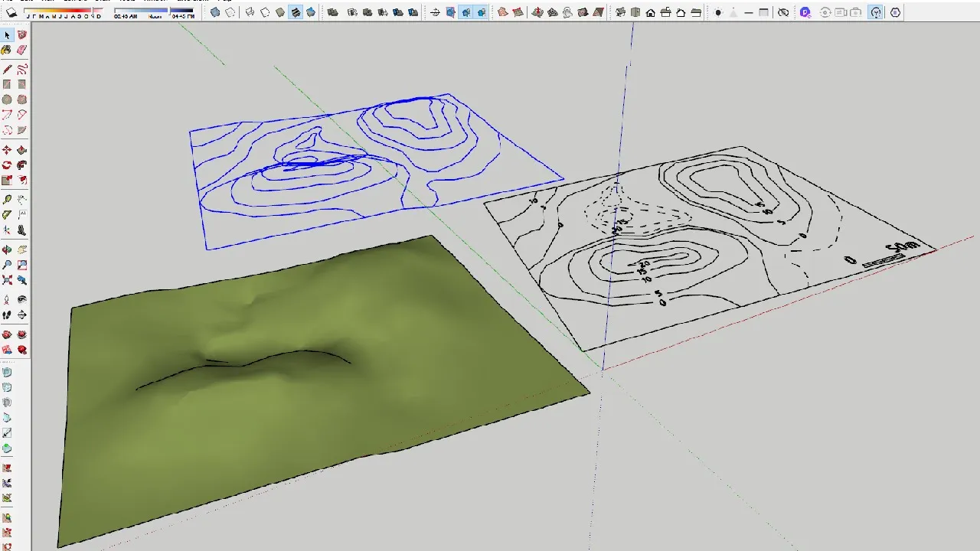Toggle X-Ray face style
The height and width of the screenshot is (551, 980).
pyautogui.click(x=216, y=12)
